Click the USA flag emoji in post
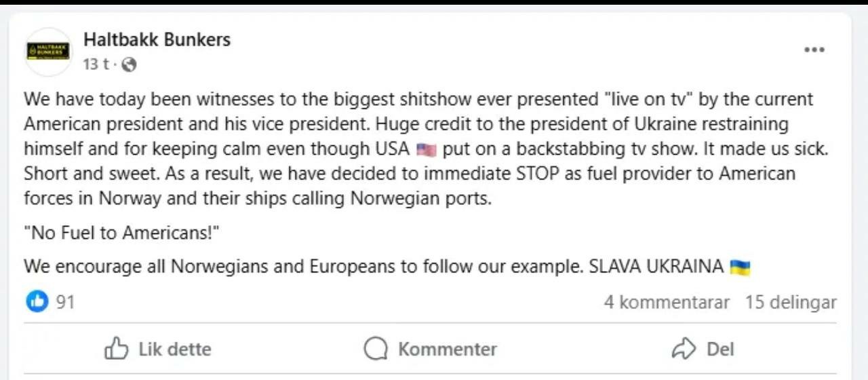868x380 pixels. click(x=426, y=149)
